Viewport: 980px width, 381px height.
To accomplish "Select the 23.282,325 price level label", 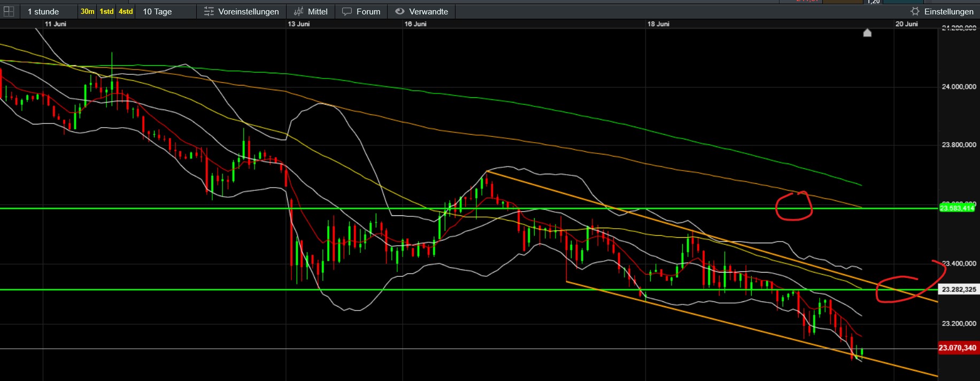I will [x=959, y=289].
